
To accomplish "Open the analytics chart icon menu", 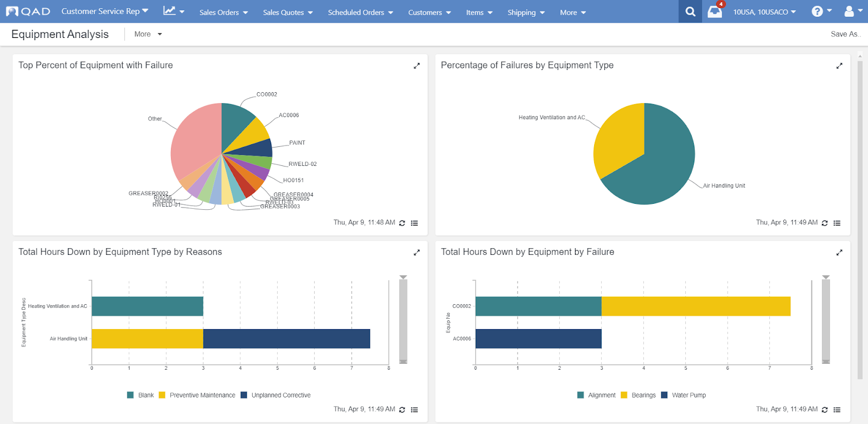I will (x=174, y=11).
